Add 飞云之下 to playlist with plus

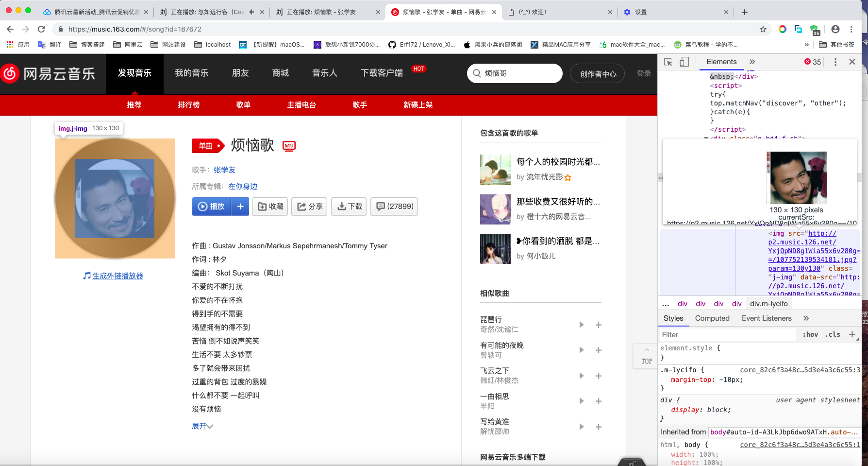pos(599,376)
